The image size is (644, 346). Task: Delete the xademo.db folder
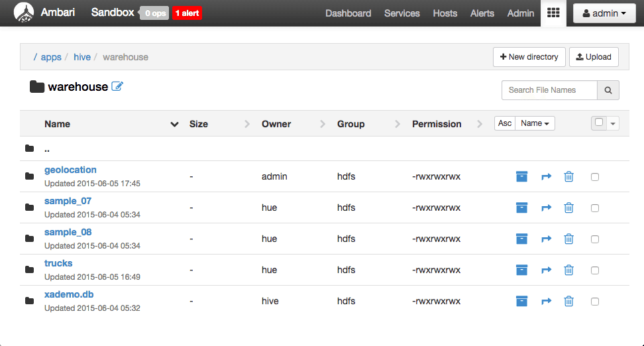pyautogui.click(x=569, y=301)
